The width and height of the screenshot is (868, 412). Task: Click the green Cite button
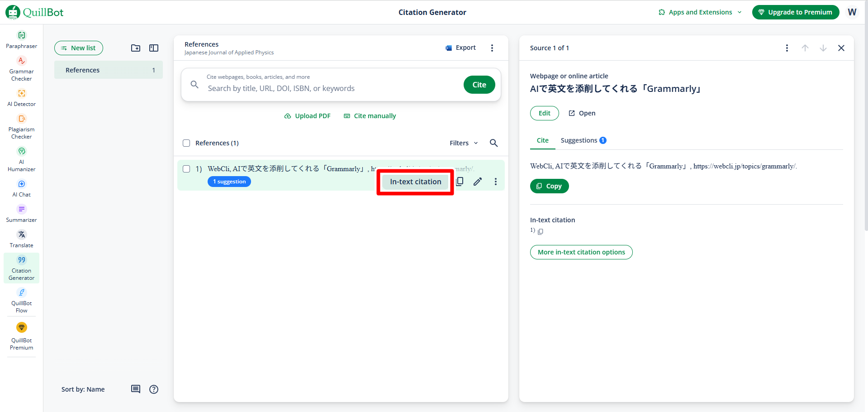click(x=479, y=85)
